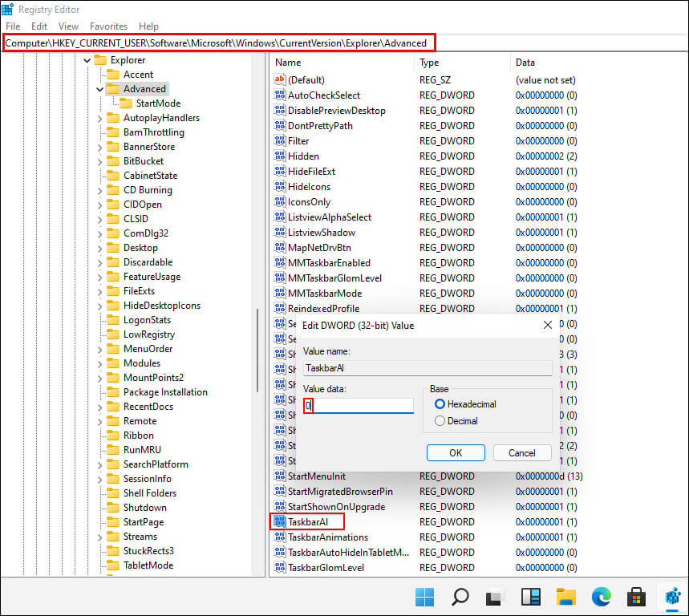The width and height of the screenshot is (689, 616).
Task: Click the Hidden DWORD icon
Action: click(279, 156)
